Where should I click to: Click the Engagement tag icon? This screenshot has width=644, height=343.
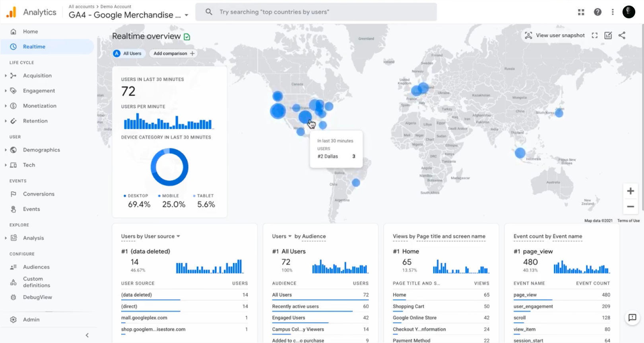pos(13,91)
